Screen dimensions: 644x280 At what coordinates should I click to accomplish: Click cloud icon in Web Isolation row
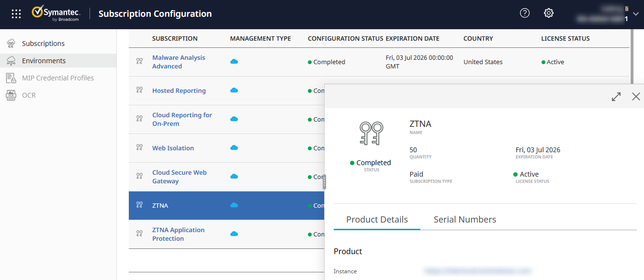(x=234, y=148)
